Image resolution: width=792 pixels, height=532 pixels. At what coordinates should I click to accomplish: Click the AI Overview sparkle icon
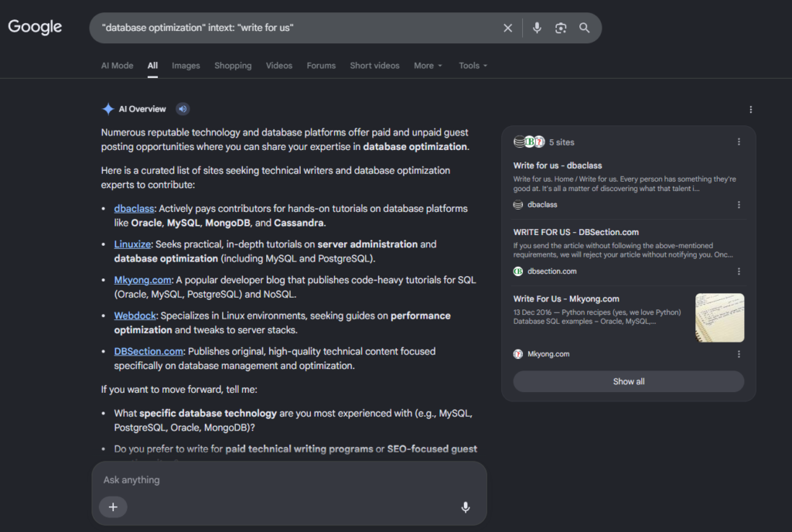pyautogui.click(x=108, y=109)
